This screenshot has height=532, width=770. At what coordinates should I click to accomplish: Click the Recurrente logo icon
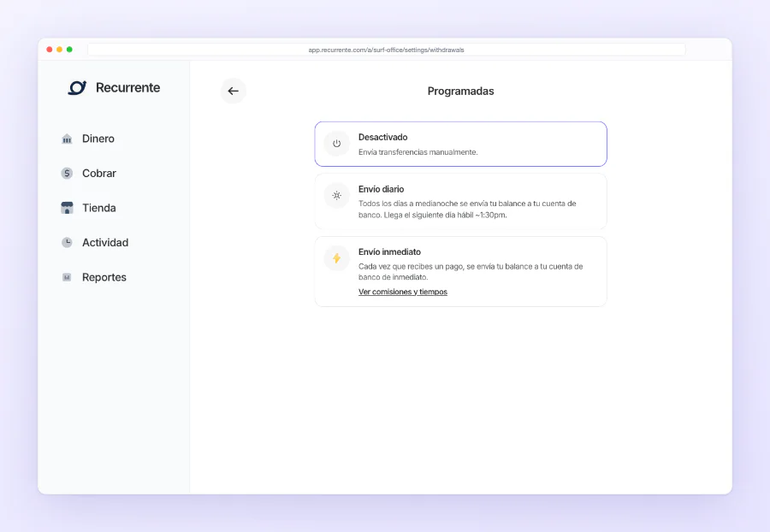[x=77, y=87]
